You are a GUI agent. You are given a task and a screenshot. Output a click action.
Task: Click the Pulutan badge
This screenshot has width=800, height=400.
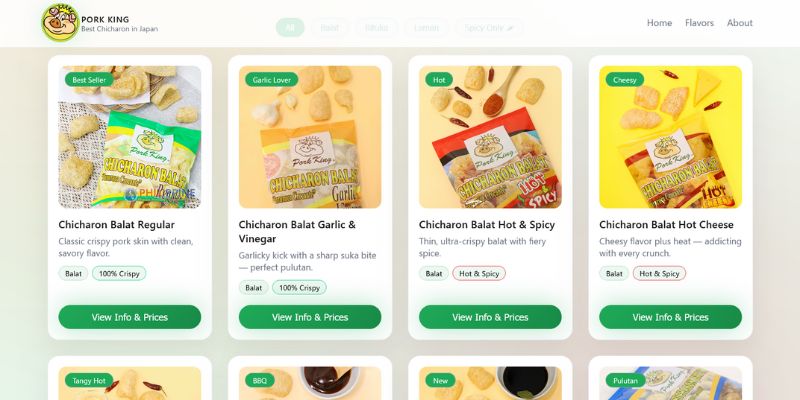(x=626, y=380)
